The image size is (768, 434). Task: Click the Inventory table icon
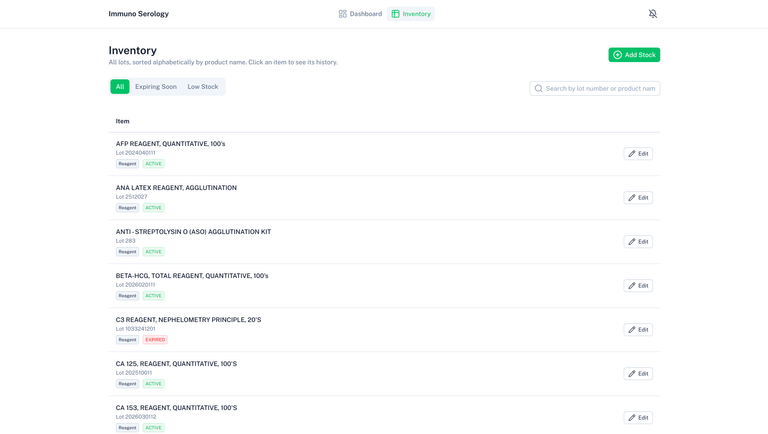(395, 14)
